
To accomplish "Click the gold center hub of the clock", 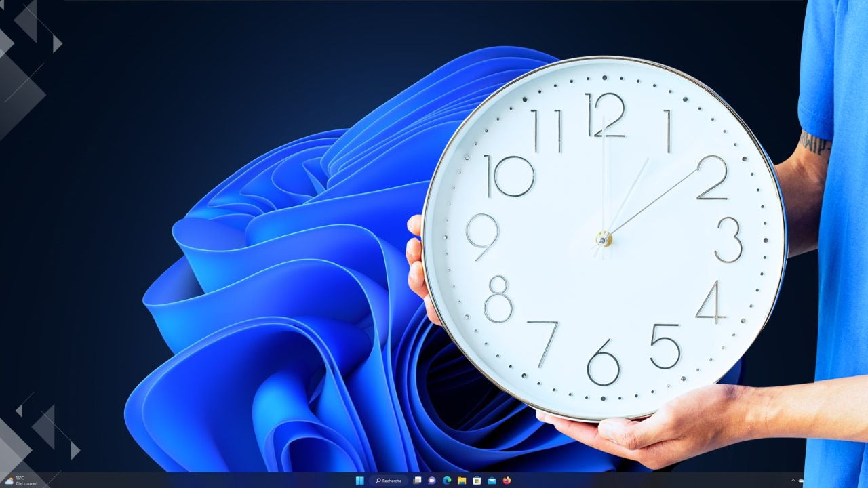I will tap(604, 239).
